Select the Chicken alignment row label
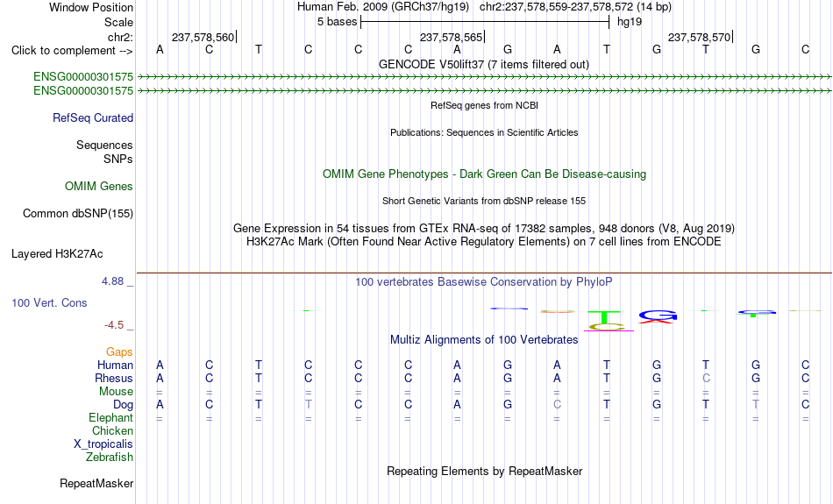Viewport: 833px width, 504px height. point(112,430)
